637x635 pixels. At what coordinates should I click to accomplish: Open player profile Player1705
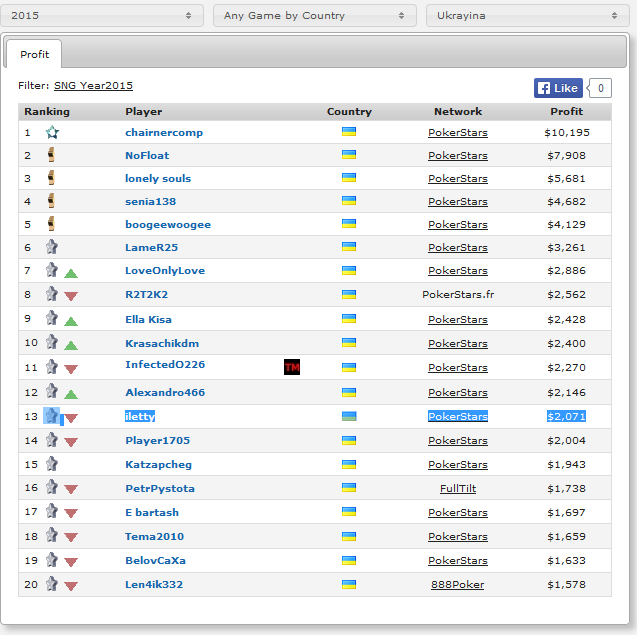pyautogui.click(x=158, y=440)
